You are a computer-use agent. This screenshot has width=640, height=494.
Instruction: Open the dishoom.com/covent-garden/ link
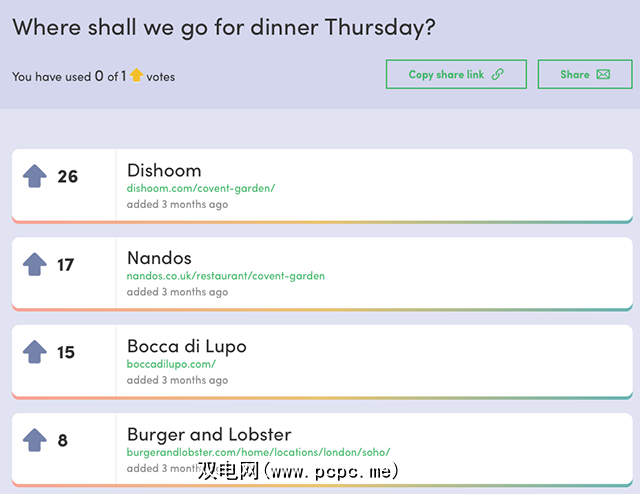click(200, 188)
